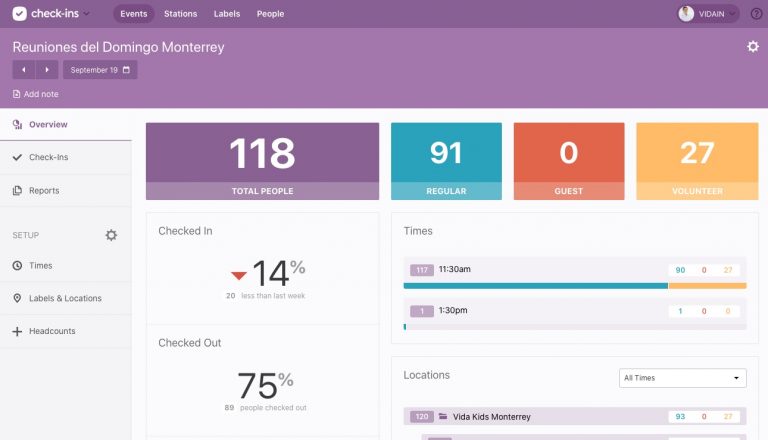Viewport: 768px width, 440px height.
Task: Open the People tab
Action: point(270,14)
